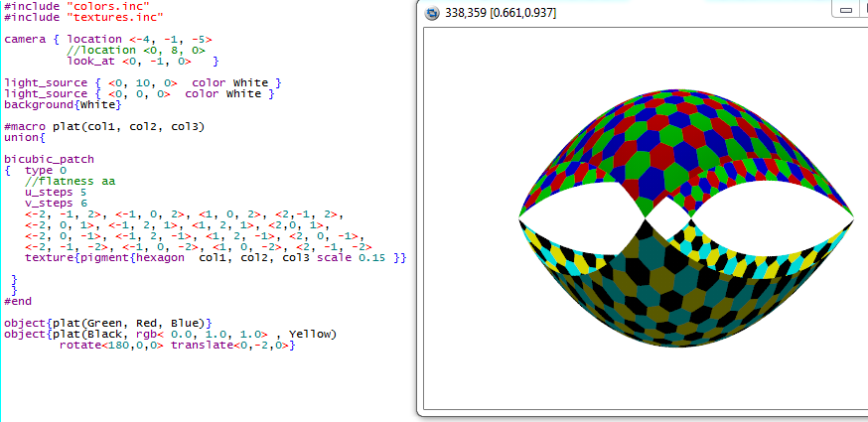This screenshot has width=868, height=422.
Task: Click rotate<180,0,0> in the last line
Action: (111, 346)
